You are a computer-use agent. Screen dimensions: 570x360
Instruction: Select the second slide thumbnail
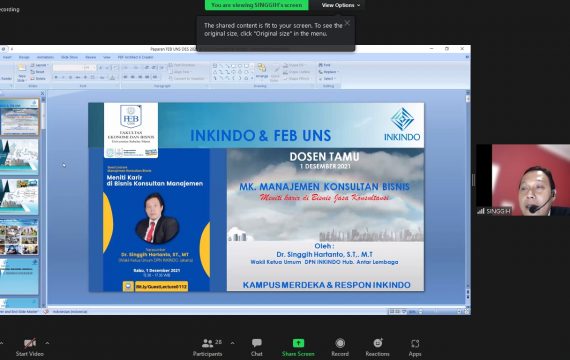coord(19,157)
